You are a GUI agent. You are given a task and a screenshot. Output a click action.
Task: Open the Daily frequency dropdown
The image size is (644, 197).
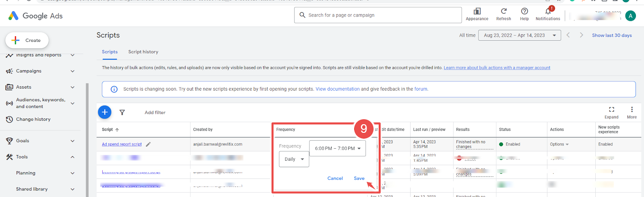[294, 159]
